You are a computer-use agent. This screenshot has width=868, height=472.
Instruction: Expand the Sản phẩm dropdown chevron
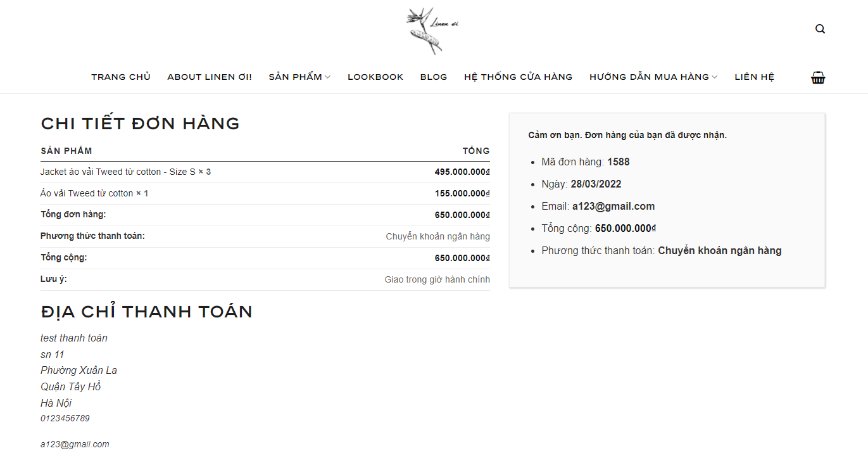328,77
